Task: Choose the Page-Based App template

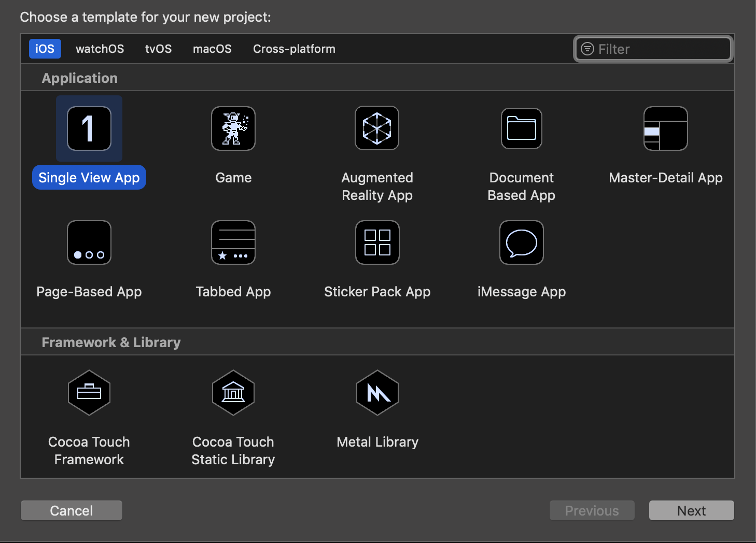Action: [89, 242]
